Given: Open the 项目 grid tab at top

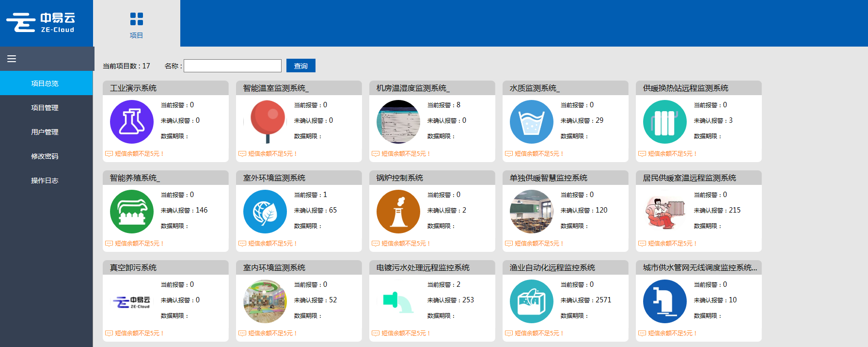Looking at the screenshot, I should (136, 24).
